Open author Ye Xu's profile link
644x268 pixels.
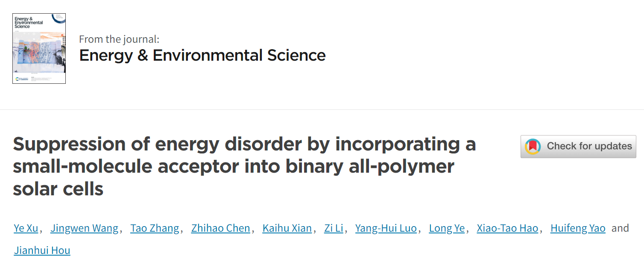click(26, 228)
